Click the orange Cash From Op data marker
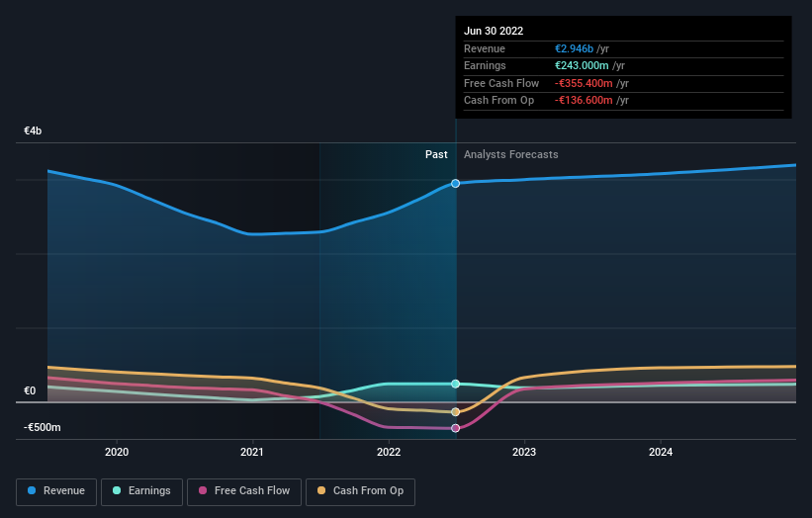This screenshot has width=812, height=518. [455, 412]
